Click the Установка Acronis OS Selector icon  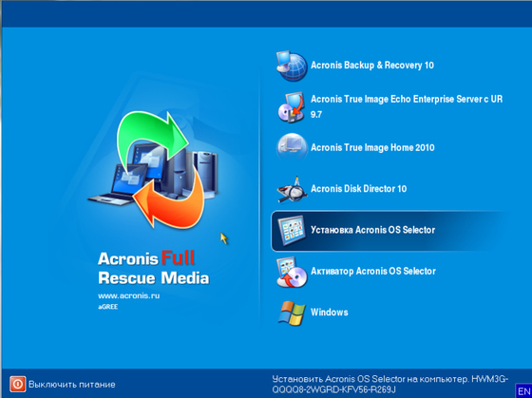(292, 231)
